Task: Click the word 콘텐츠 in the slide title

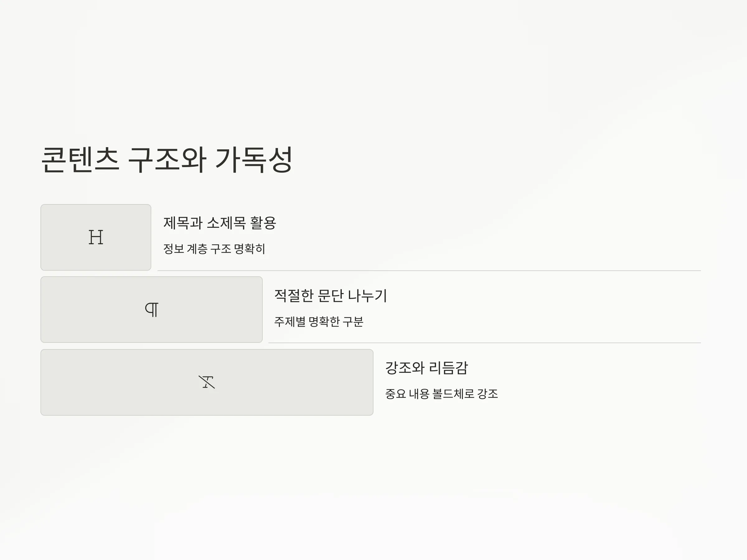Action: tap(80, 160)
